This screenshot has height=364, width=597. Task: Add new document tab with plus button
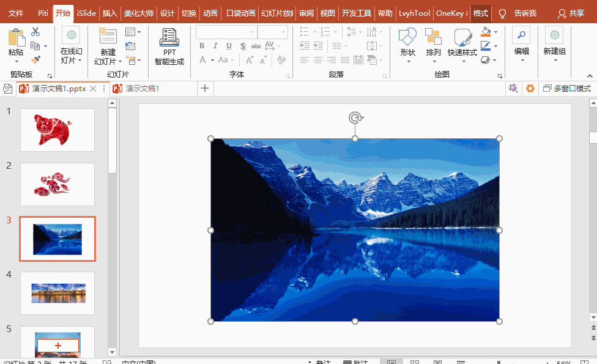point(205,89)
